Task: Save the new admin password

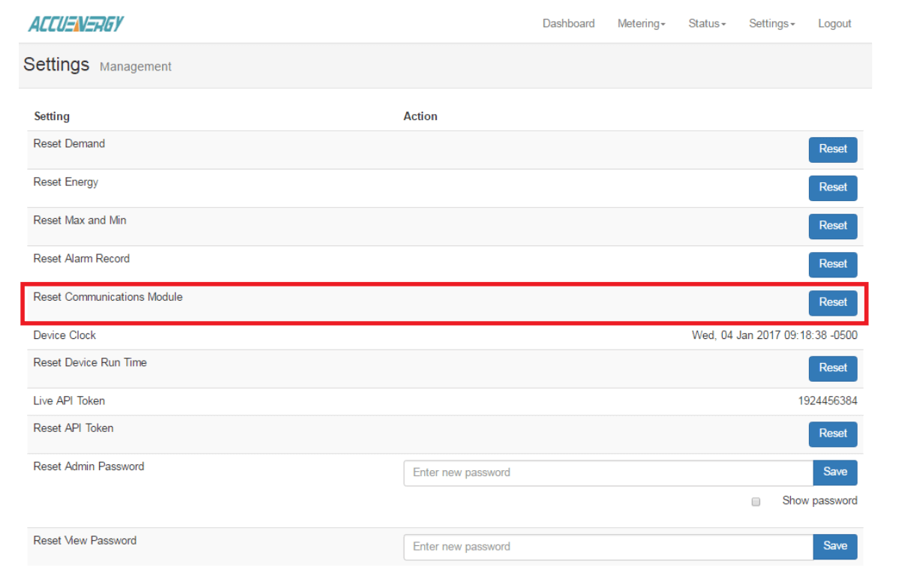Action: 834,472
